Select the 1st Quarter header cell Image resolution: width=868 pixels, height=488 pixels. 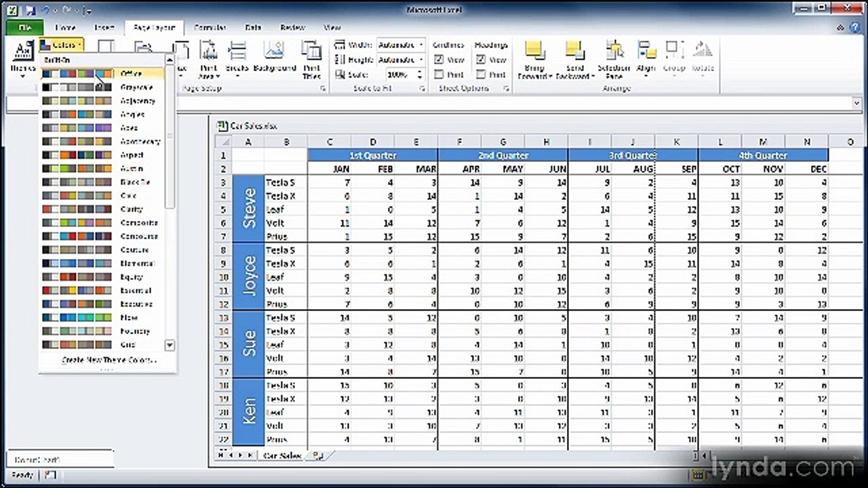(x=372, y=155)
